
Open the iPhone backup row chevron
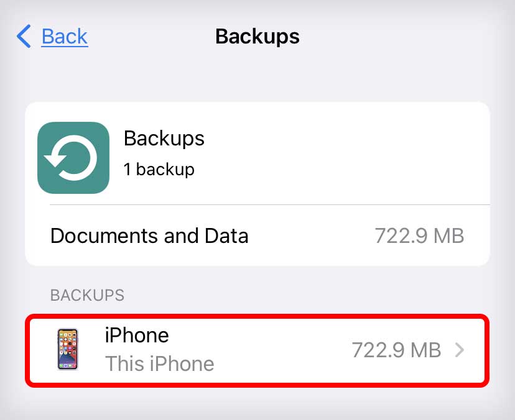pos(460,350)
